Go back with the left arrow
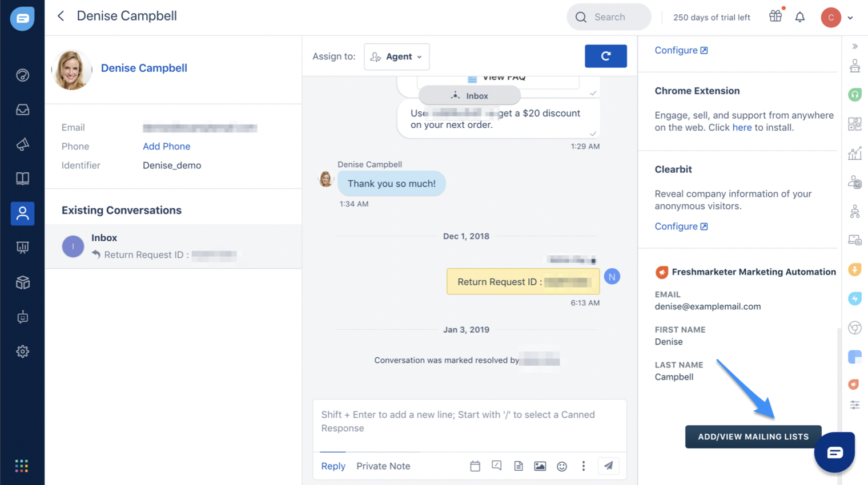The width and height of the screenshot is (868, 485). 61,16
